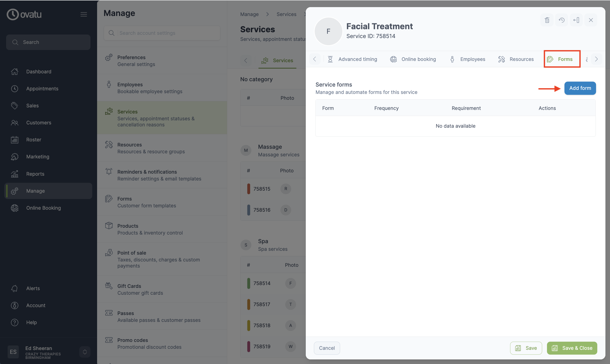Screen dimensions: 610x364
Task: Click the Help question mark icon
Action: 14,322
